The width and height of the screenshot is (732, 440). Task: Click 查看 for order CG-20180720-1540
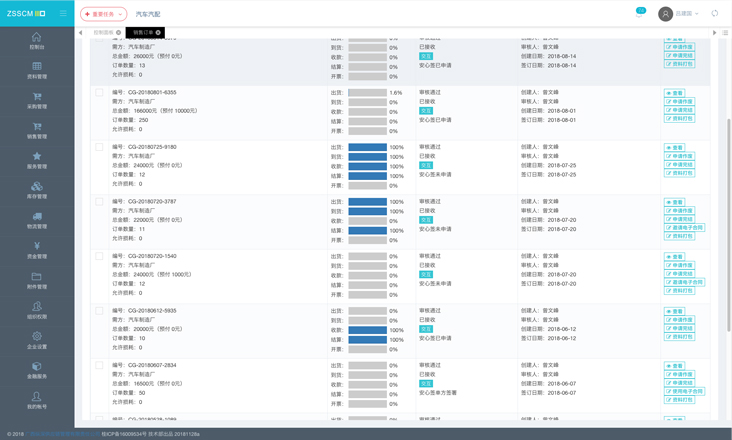674,257
